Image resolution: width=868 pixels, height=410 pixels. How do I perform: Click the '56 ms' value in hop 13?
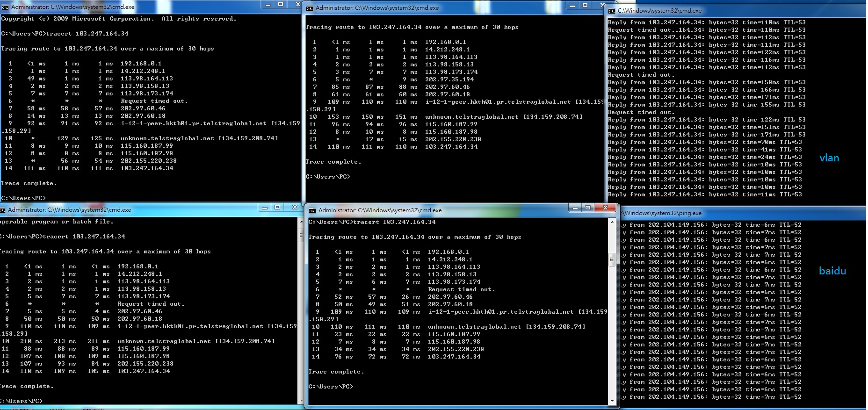point(70,161)
